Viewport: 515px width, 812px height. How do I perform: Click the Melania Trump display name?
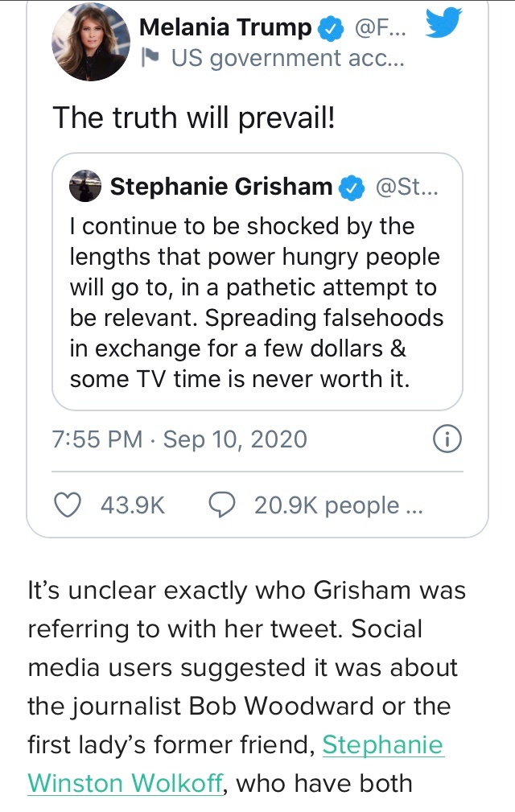point(226,27)
